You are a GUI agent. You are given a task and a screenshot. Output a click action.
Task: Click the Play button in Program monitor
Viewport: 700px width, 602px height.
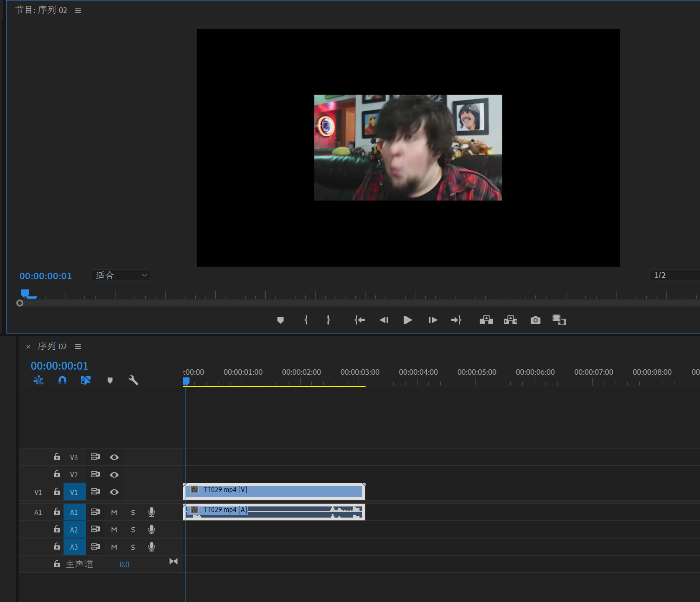[x=408, y=320]
